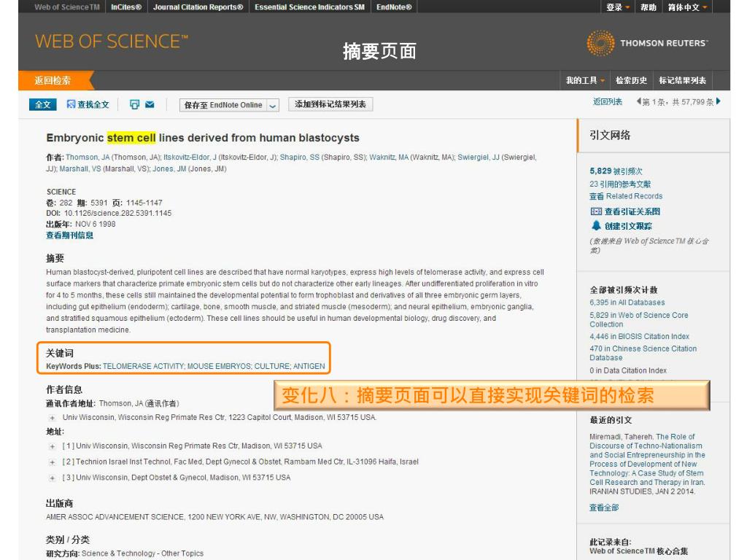Go to previous record arrow

click(x=638, y=101)
